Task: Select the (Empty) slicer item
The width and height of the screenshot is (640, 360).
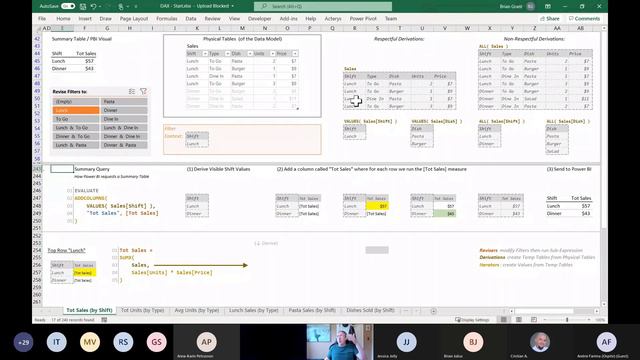Action: tap(76, 101)
